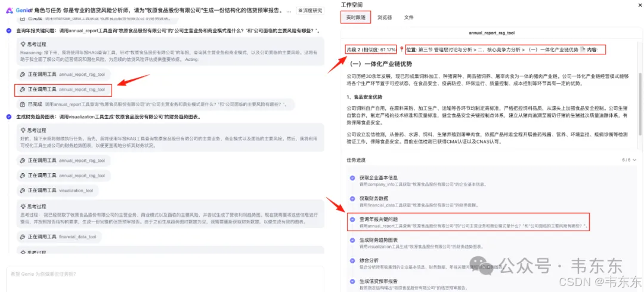Click the wrench icon beside visualization_tool

point(23,190)
